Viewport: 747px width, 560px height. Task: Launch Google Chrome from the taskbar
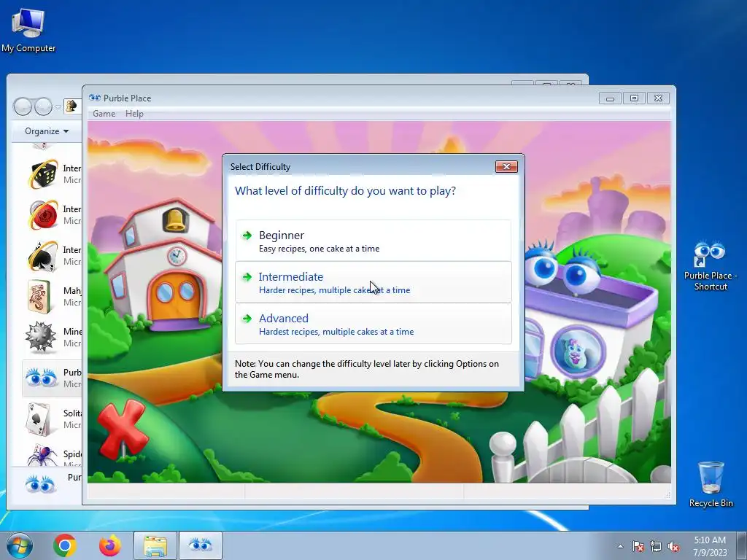(65, 545)
